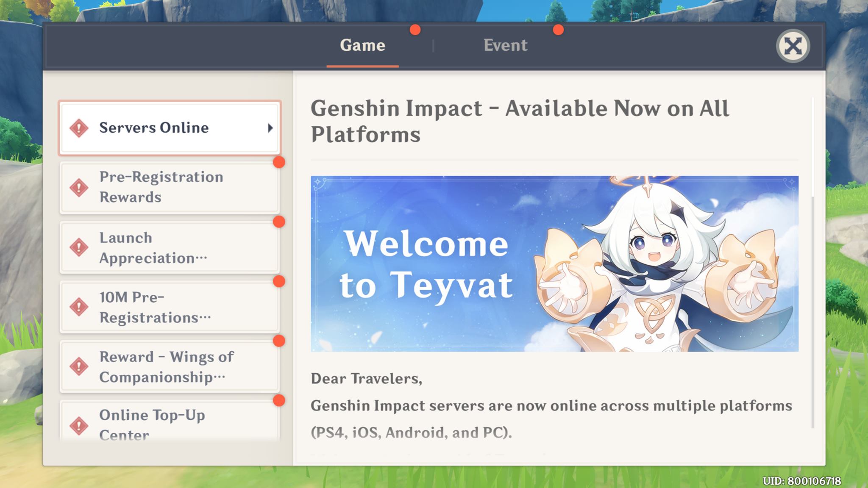Click the red dot on 10M Pre-Registrations item
Viewport: 868px width, 488px height.
(x=279, y=281)
